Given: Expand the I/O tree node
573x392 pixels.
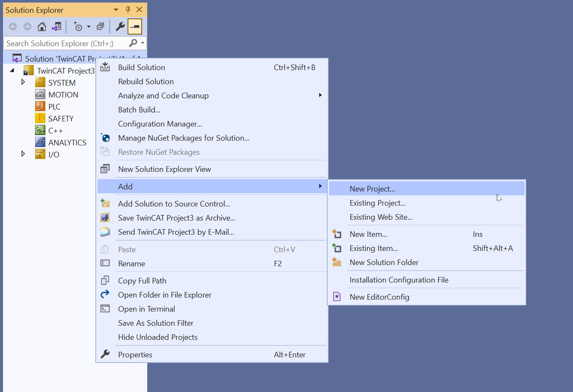Looking at the screenshot, I should [x=23, y=153].
